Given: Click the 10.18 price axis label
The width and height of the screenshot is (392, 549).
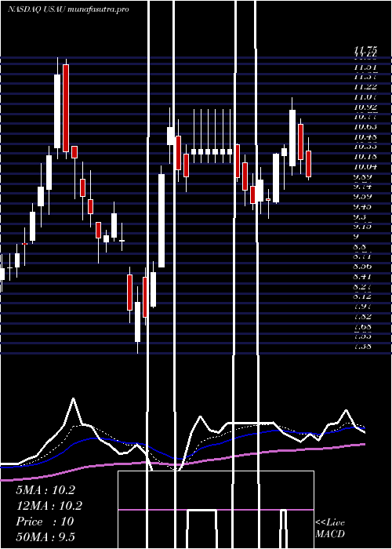Looking at the screenshot, I should pyautogui.click(x=365, y=157).
